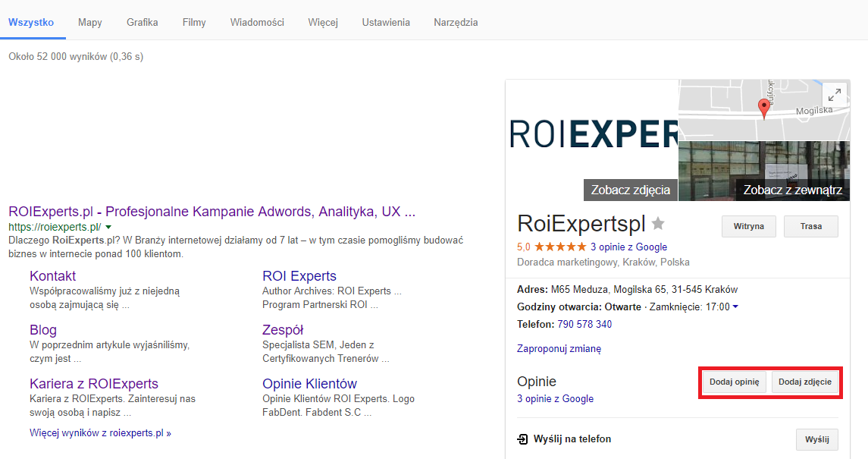Expand the map with the fullscreen icon
The height and width of the screenshot is (459, 868).
pos(834,95)
